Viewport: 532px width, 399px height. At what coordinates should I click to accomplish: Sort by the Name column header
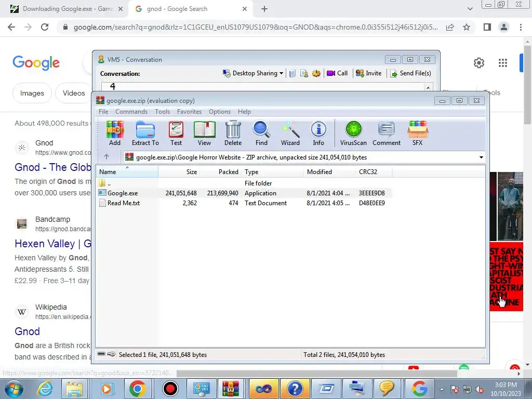[x=127, y=171]
